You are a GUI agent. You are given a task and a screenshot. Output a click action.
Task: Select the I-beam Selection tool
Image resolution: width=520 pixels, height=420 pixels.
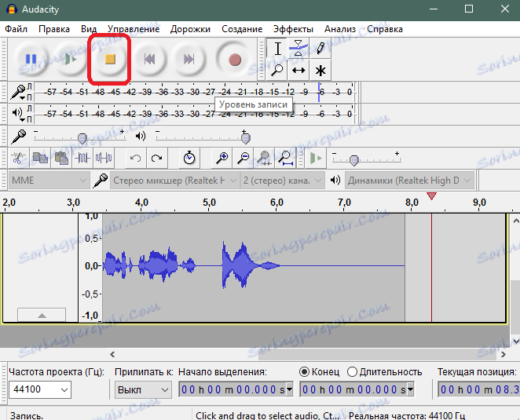click(x=277, y=49)
